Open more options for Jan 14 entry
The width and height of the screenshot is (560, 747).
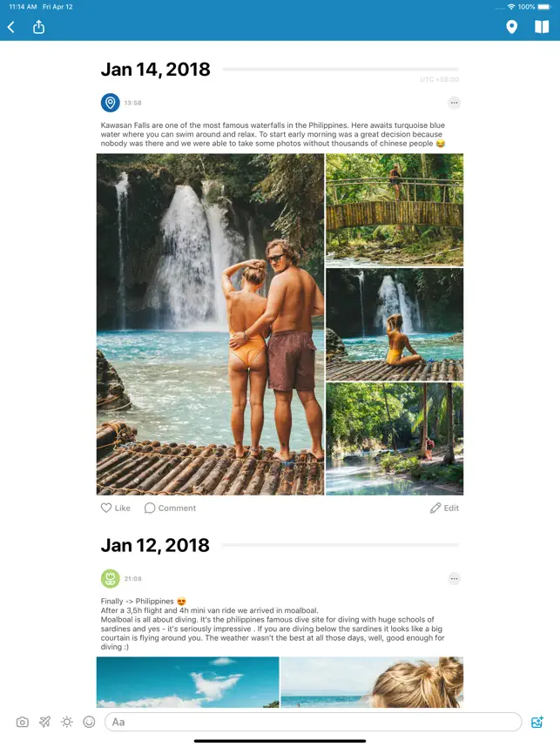pyautogui.click(x=454, y=103)
